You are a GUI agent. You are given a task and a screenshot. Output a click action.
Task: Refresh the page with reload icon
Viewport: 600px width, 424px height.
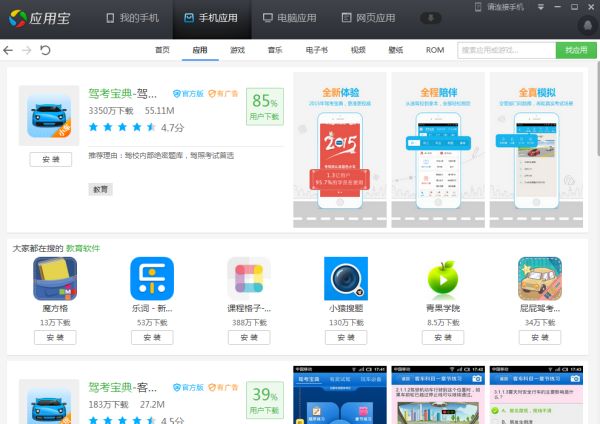45,50
